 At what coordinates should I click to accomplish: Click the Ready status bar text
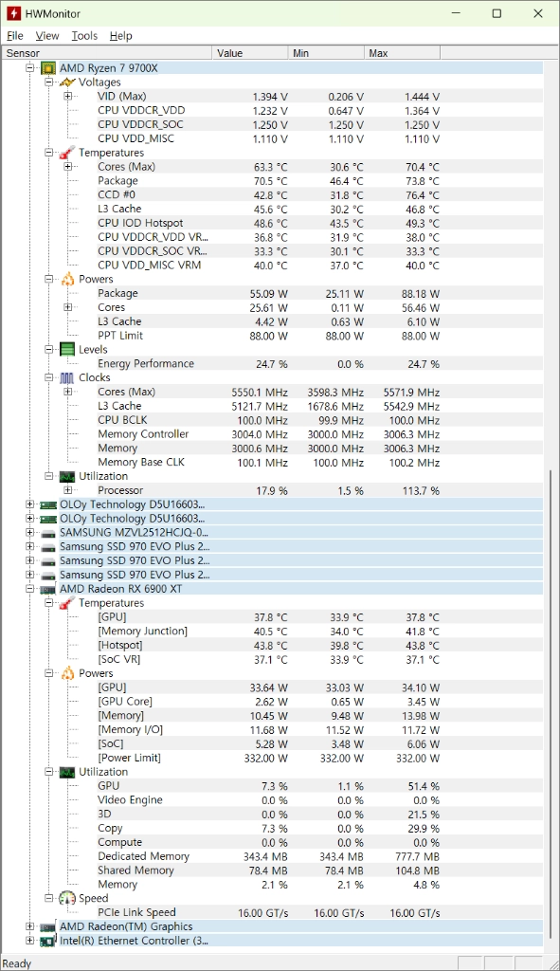click(x=17, y=963)
